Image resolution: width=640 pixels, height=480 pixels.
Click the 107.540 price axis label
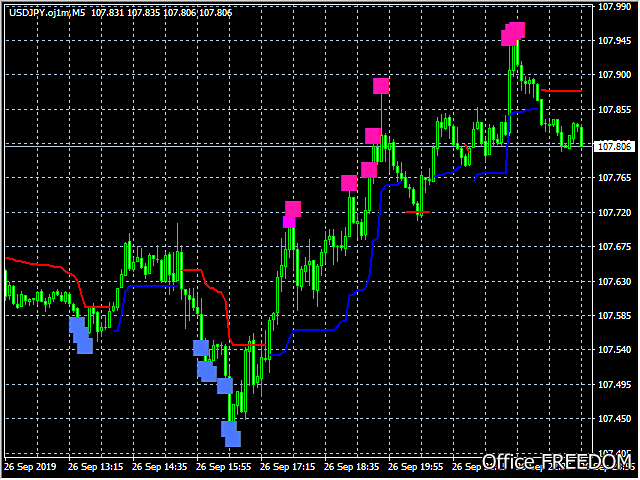click(x=614, y=350)
